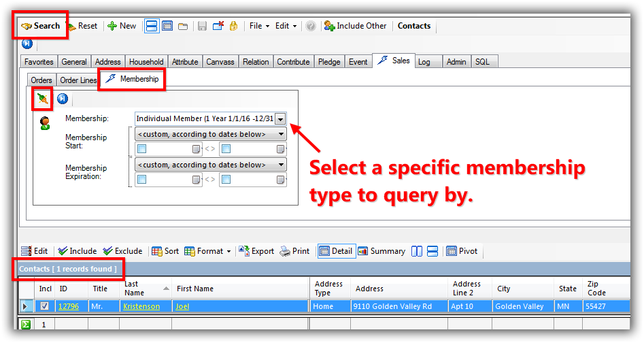Viewport: 644px width, 343px height.
Task: Expand the Membership Start range dropdown
Action: pos(281,134)
